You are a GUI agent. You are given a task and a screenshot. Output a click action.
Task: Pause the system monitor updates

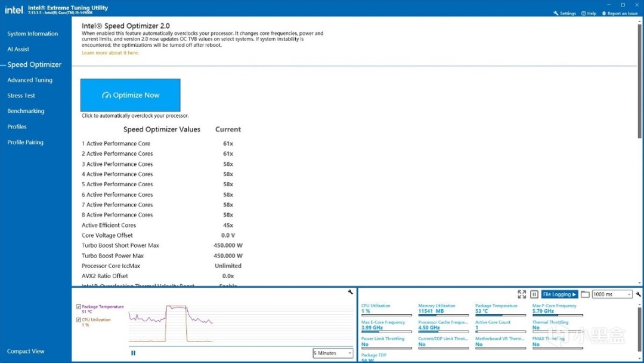(x=534, y=294)
